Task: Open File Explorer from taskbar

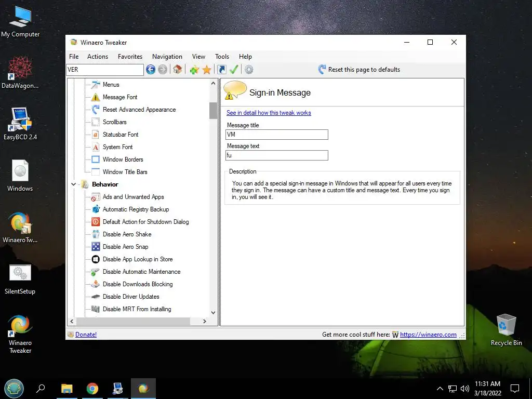Action: point(67,389)
